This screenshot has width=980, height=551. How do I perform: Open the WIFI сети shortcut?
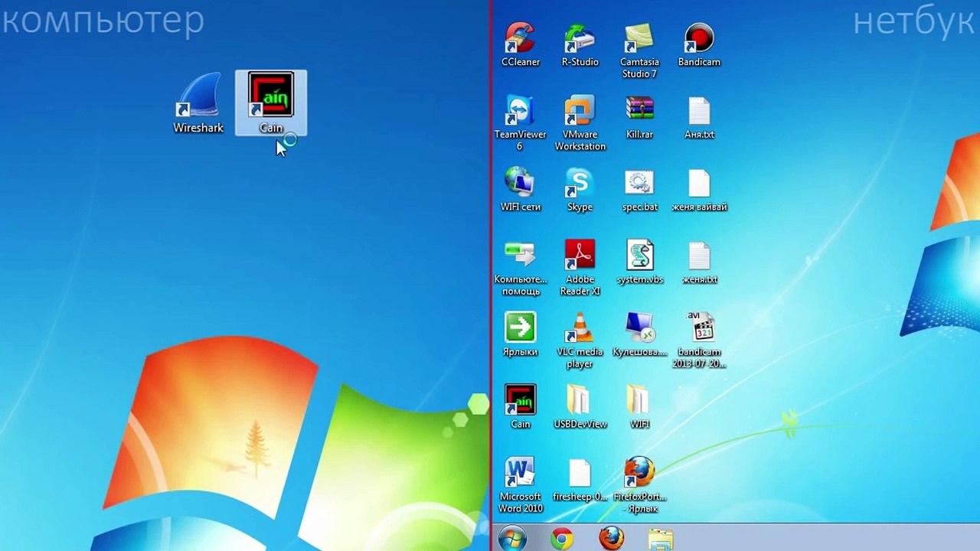(x=521, y=190)
